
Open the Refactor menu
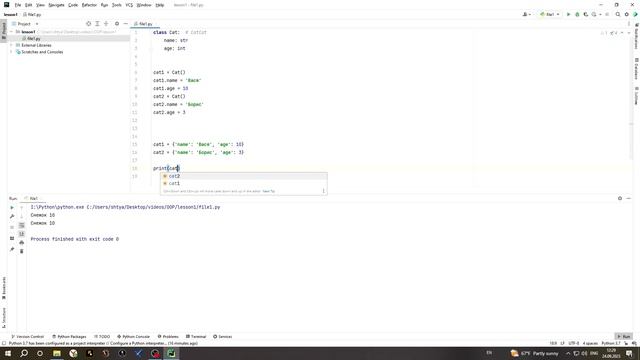point(89,5)
